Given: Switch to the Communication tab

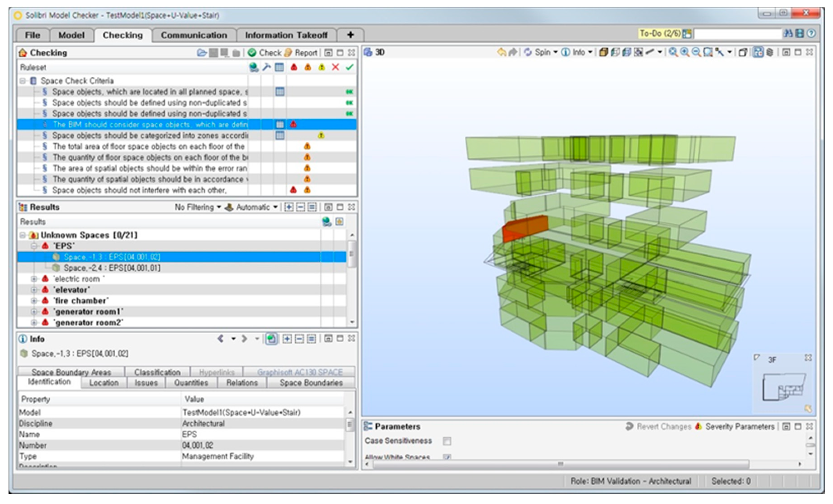Looking at the screenshot, I should pyautogui.click(x=194, y=35).
